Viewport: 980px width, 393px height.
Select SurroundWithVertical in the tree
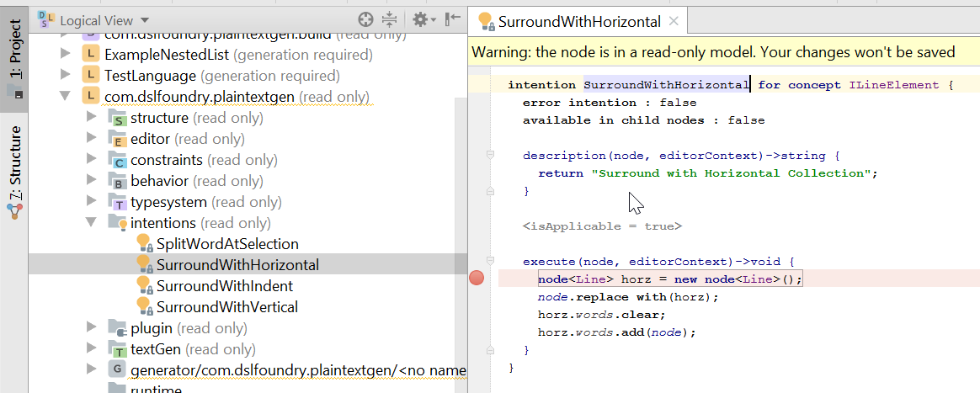pos(226,307)
